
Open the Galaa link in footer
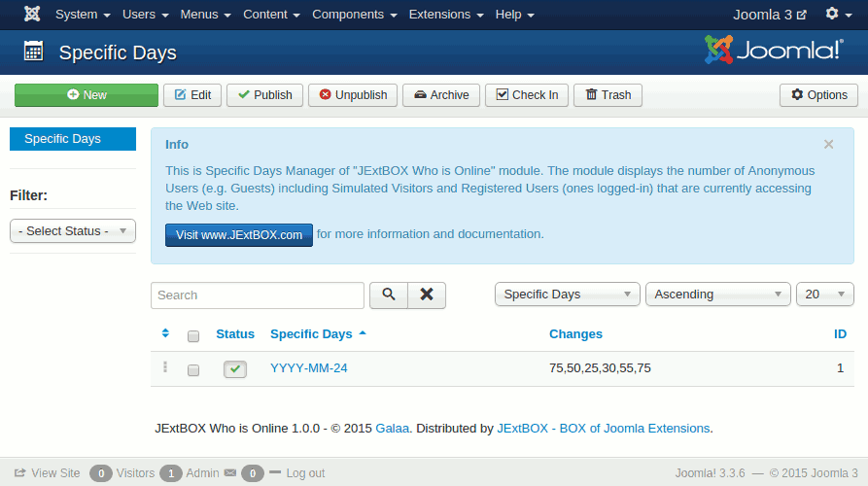393,429
